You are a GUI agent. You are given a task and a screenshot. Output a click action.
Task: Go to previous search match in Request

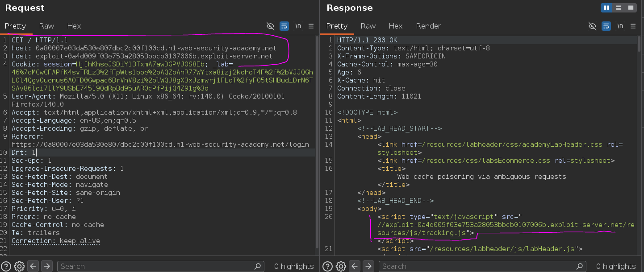pos(33,266)
